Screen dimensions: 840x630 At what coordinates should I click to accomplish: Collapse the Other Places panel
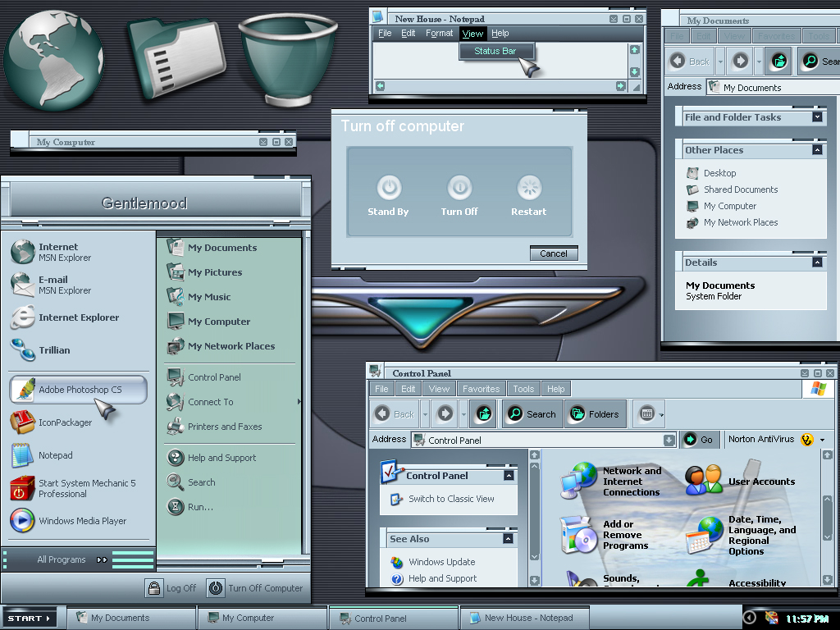coord(817,150)
